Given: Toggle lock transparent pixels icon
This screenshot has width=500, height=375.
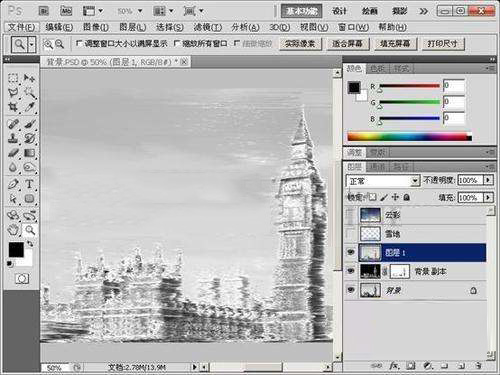Looking at the screenshot, I should 372,197.
